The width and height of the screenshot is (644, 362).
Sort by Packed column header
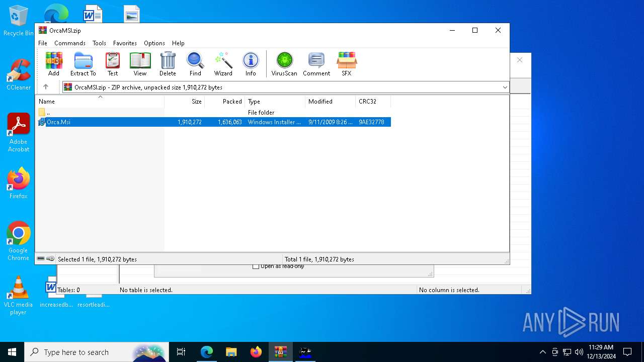click(225, 102)
